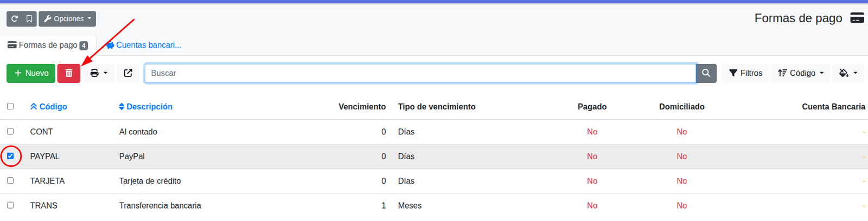Click the bookmark icon button

[29, 18]
